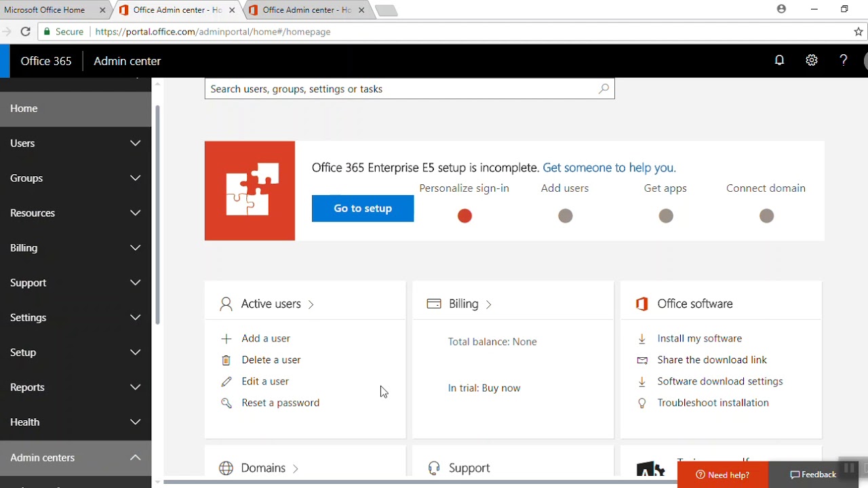Expand the Users section in sidebar
Screen dimensions: 868x488
(x=75, y=143)
